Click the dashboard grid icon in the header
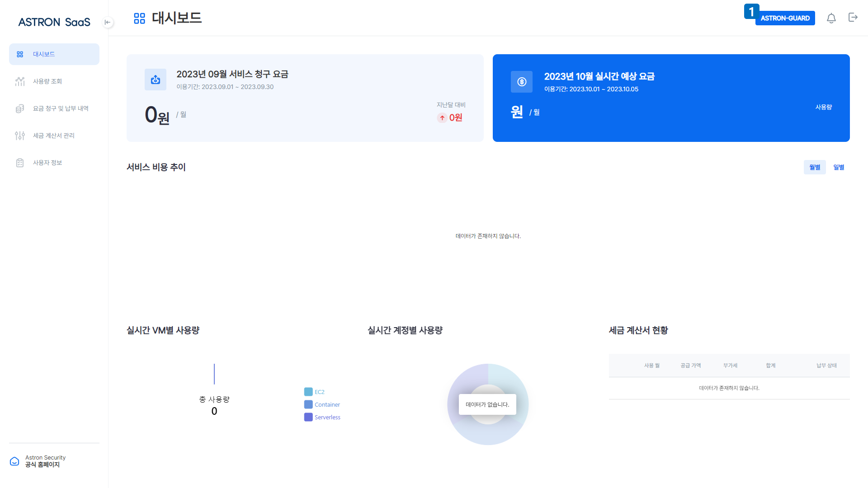 coord(139,18)
